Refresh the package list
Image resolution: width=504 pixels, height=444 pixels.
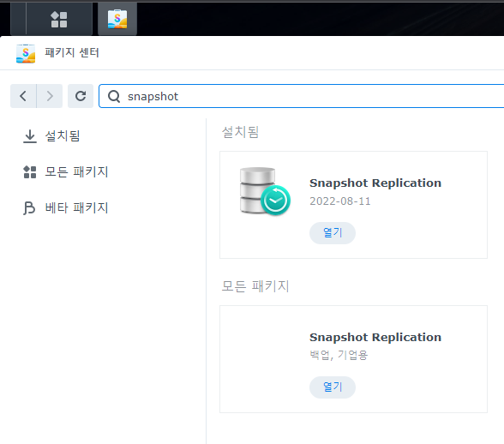pyautogui.click(x=81, y=96)
